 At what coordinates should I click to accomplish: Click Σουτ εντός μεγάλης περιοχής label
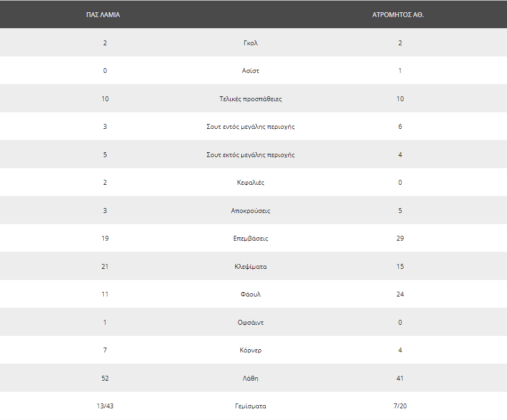(x=251, y=127)
